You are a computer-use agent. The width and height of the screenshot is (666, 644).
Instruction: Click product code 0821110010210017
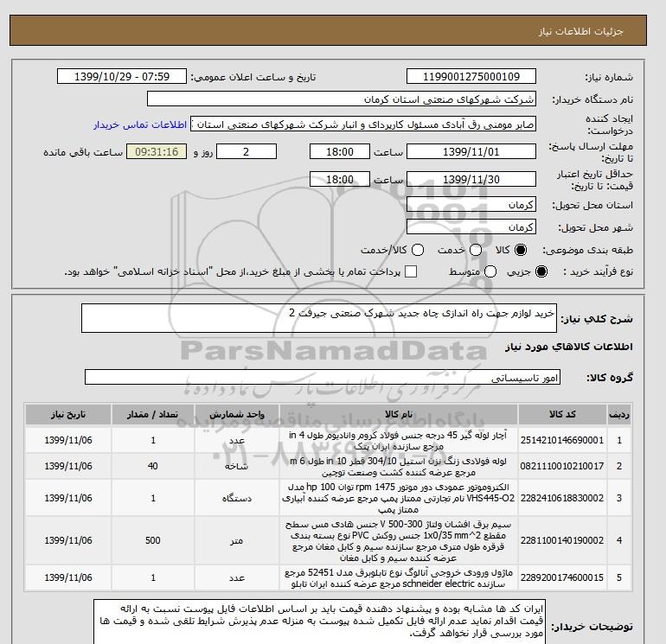pos(562,466)
